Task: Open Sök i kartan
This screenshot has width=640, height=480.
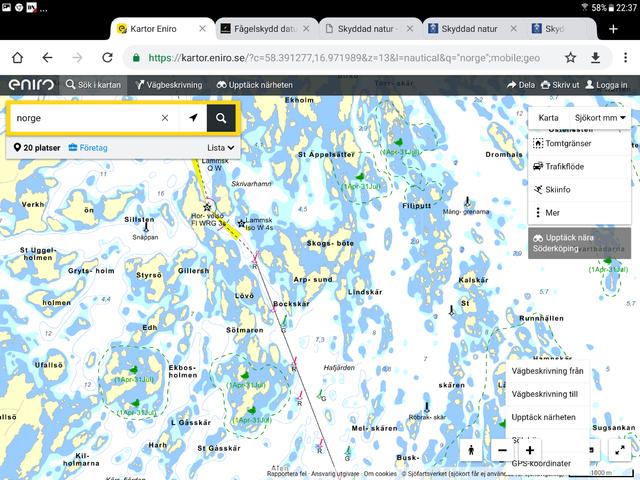Action: (93, 85)
